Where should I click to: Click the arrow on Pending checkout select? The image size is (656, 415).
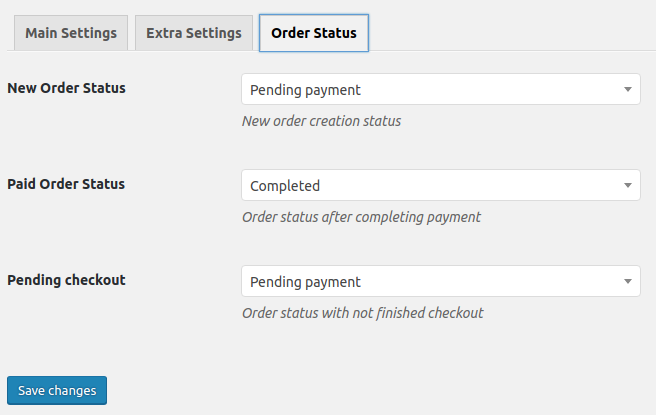click(x=627, y=281)
